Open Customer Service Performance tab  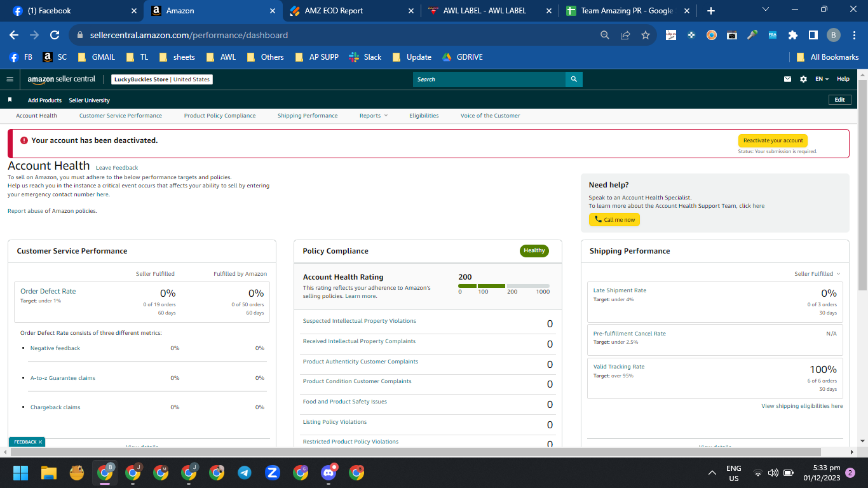click(121, 116)
